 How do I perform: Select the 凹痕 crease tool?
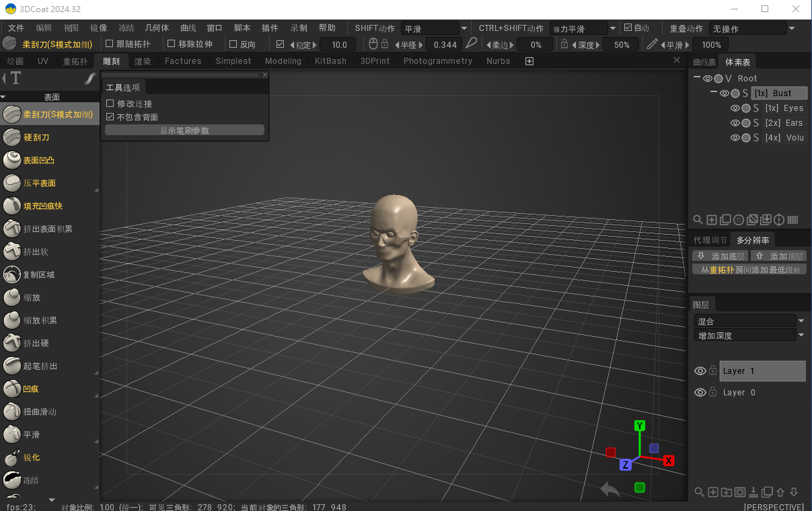click(x=50, y=389)
